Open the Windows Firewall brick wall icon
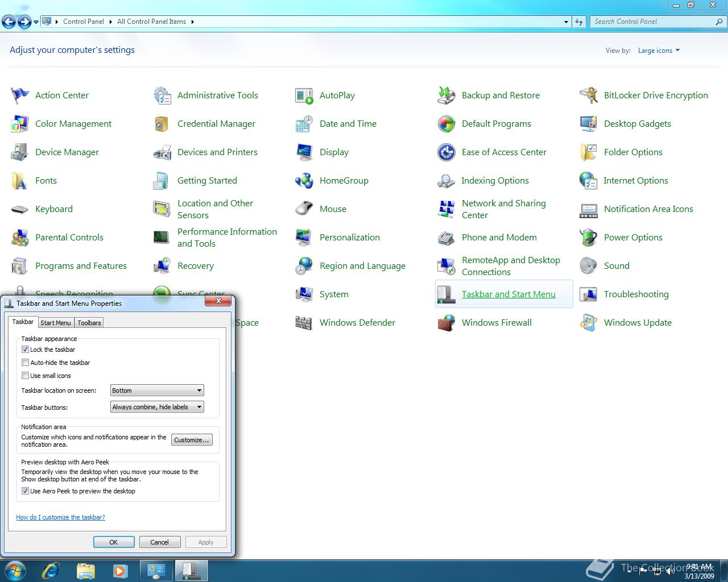The image size is (728, 582). click(x=446, y=323)
